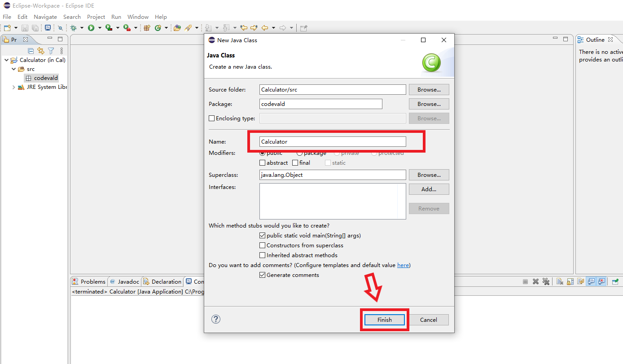Click the External Tools run icon
623x364 pixels.
pos(127,28)
